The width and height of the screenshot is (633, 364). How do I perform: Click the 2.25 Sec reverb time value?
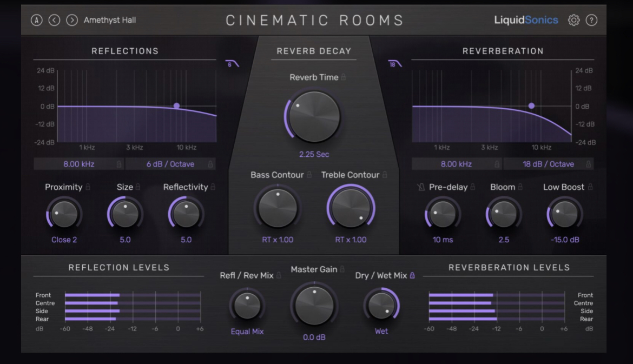click(x=314, y=154)
